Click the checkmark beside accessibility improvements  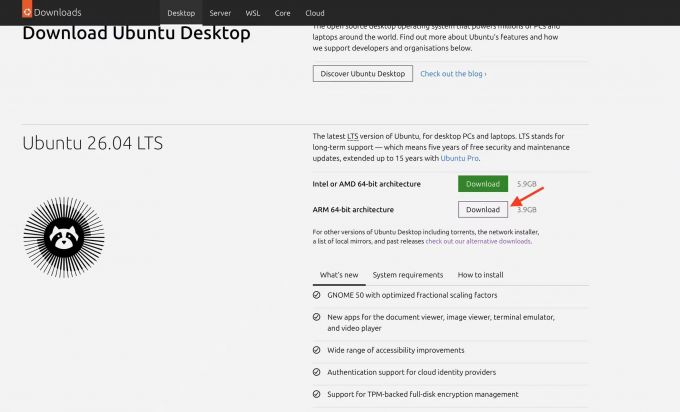(x=317, y=350)
